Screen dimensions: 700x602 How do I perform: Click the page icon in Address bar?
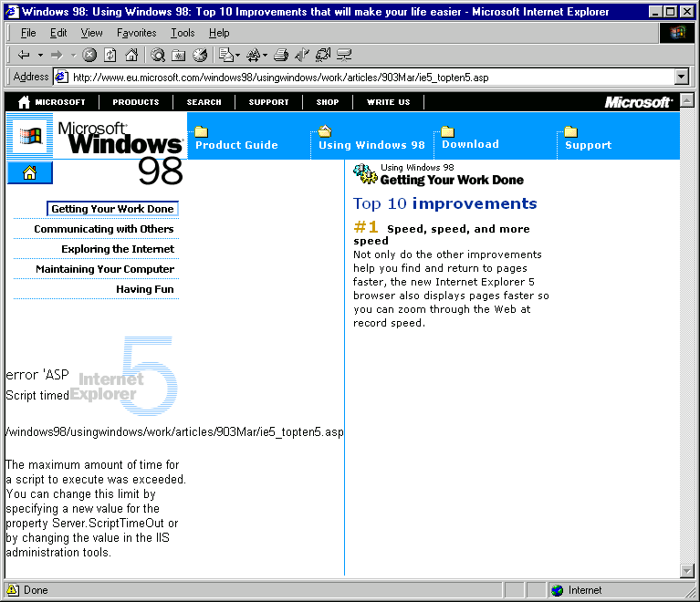(x=62, y=77)
